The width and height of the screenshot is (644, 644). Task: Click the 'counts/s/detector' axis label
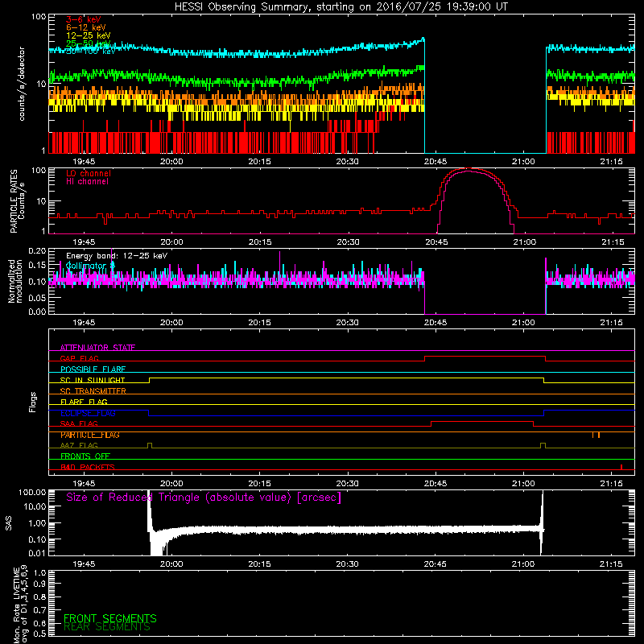point(22,84)
